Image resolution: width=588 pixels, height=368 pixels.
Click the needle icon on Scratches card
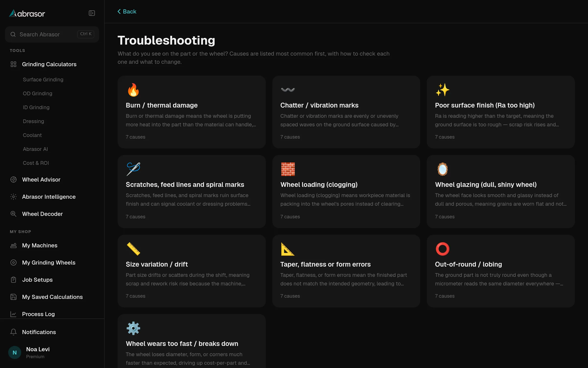[x=133, y=169]
